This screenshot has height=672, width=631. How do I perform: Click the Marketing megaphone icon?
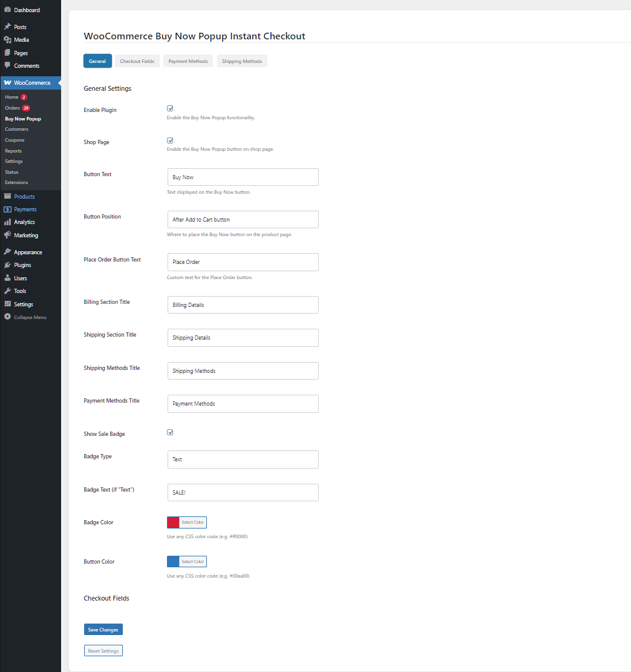[x=7, y=235]
